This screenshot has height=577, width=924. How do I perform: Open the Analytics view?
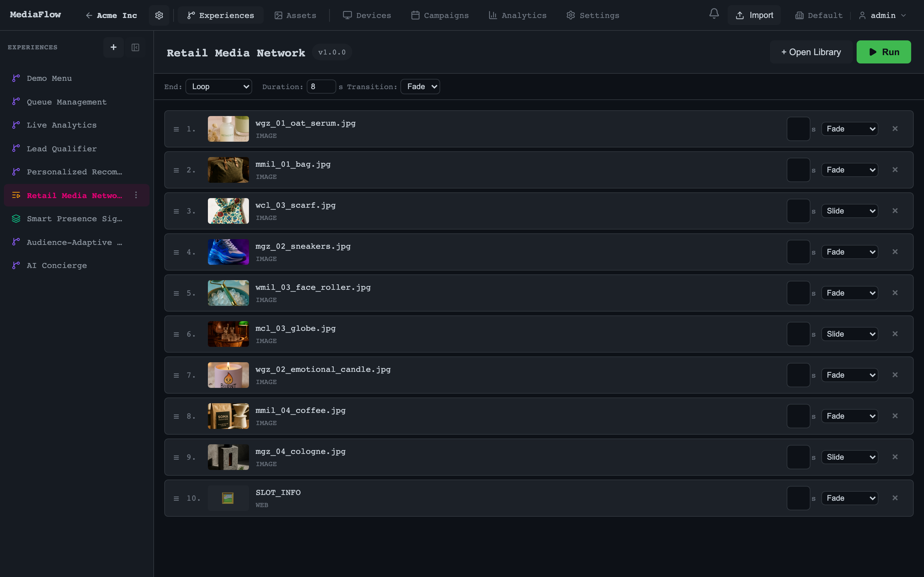coord(517,15)
